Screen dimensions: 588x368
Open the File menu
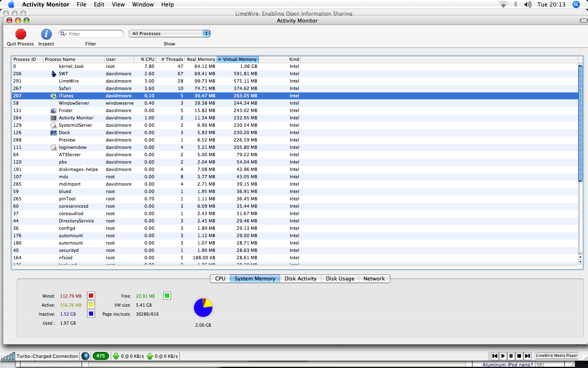(x=82, y=4)
